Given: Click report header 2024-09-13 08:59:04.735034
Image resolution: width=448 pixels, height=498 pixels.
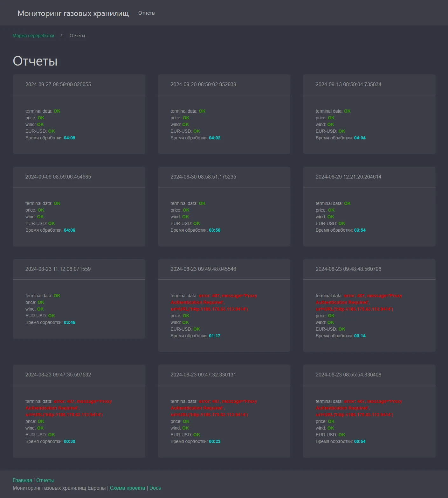Looking at the screenshot, I should pyautogui.click(x=348, y=85).
